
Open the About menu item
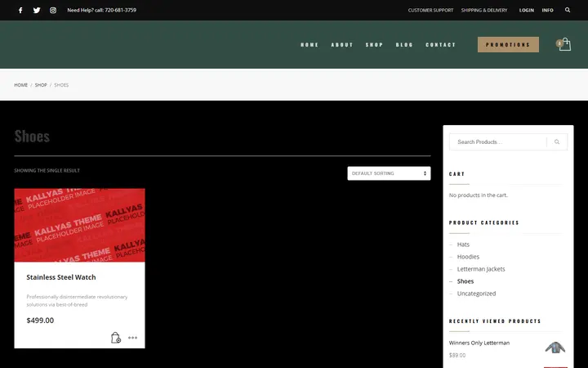point(342,45)
